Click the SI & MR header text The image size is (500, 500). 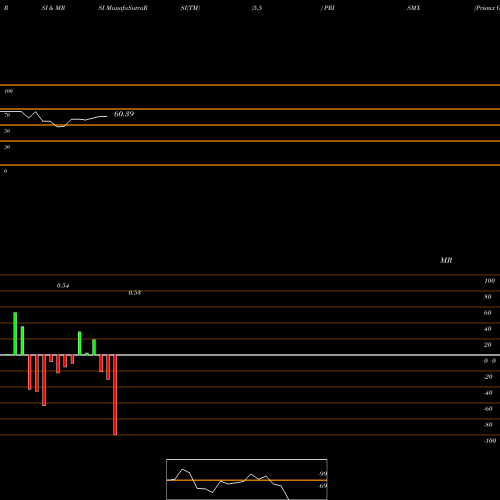point(53,8)
